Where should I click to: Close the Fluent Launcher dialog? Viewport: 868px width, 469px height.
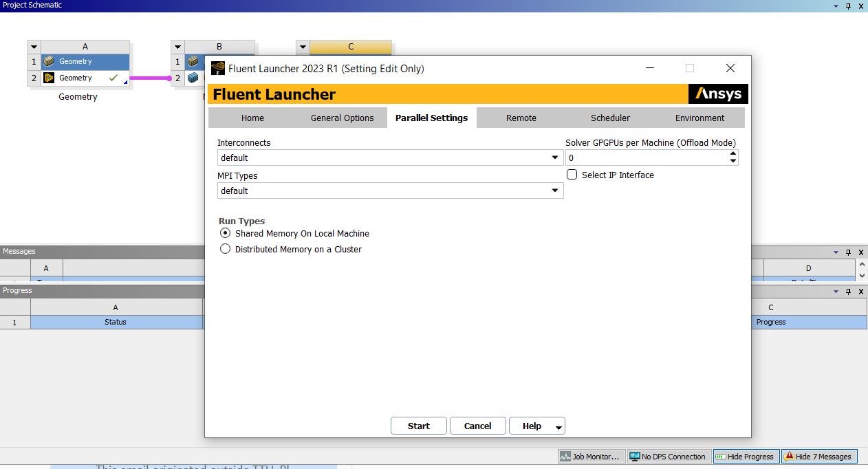click(730, 68)
